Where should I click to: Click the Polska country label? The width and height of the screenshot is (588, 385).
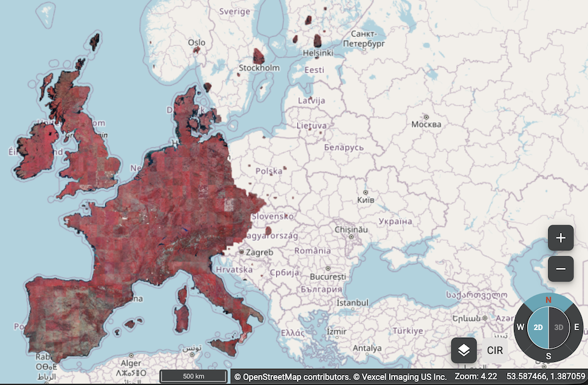pyautogui.click(x=269, y=171)
